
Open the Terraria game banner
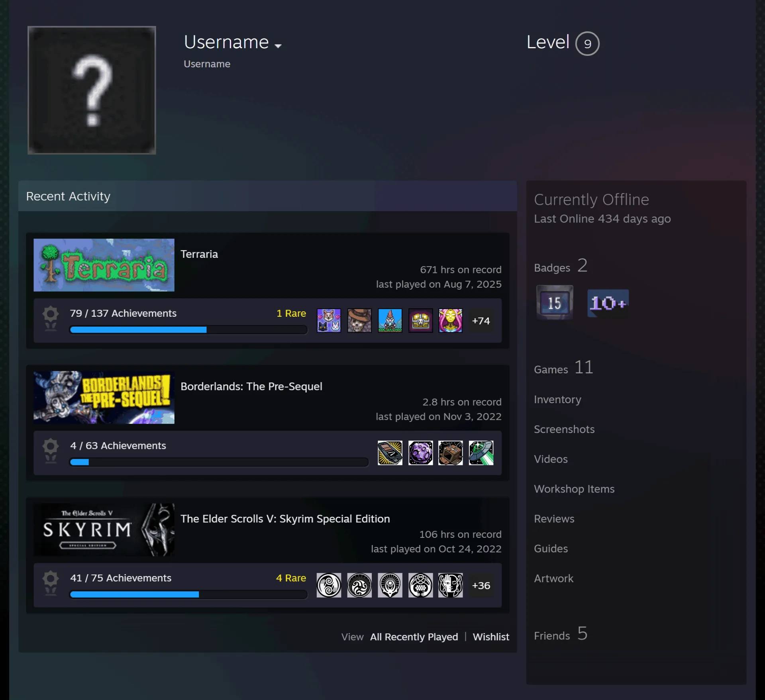point(104,265)
